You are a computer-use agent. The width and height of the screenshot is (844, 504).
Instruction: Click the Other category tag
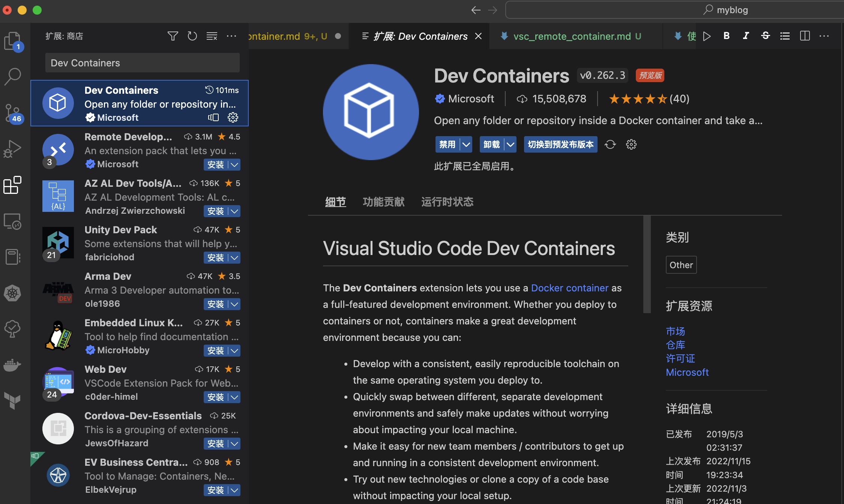click(x=681, y=265)
